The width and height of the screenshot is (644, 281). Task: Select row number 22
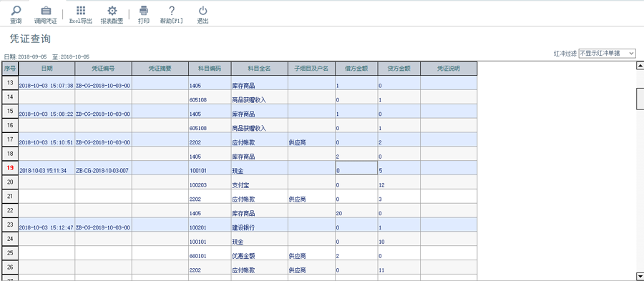[x=10, y=210]
